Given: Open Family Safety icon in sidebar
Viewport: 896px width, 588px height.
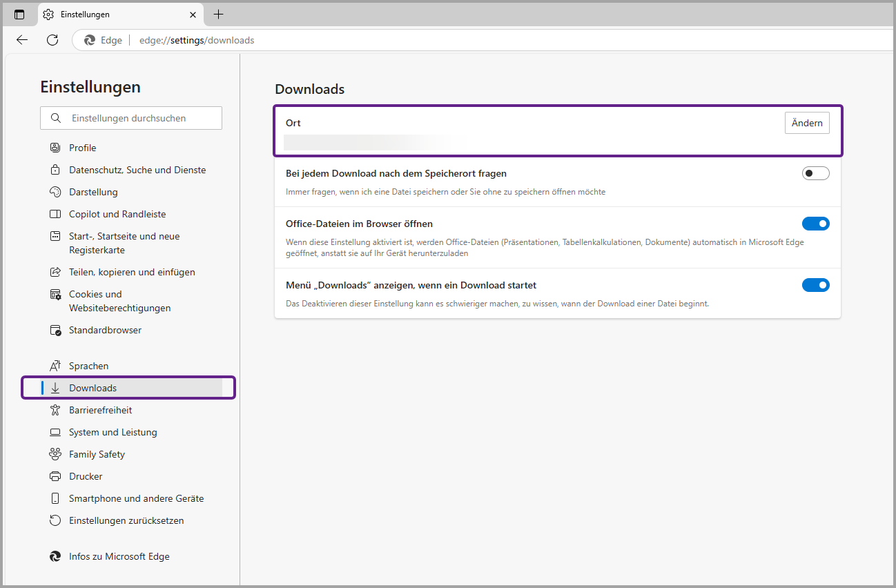Looking at the screenshot, I should click(55, 454).
